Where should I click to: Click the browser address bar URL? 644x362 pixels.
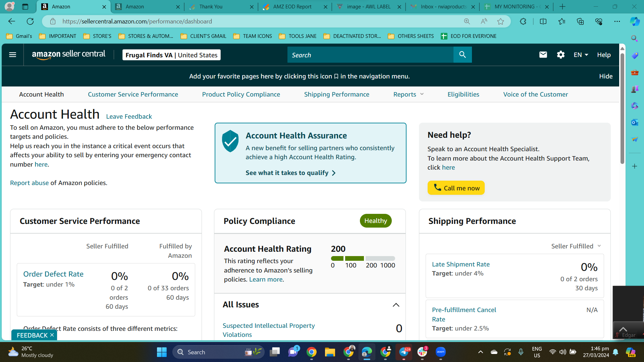[x=137, y=21]
